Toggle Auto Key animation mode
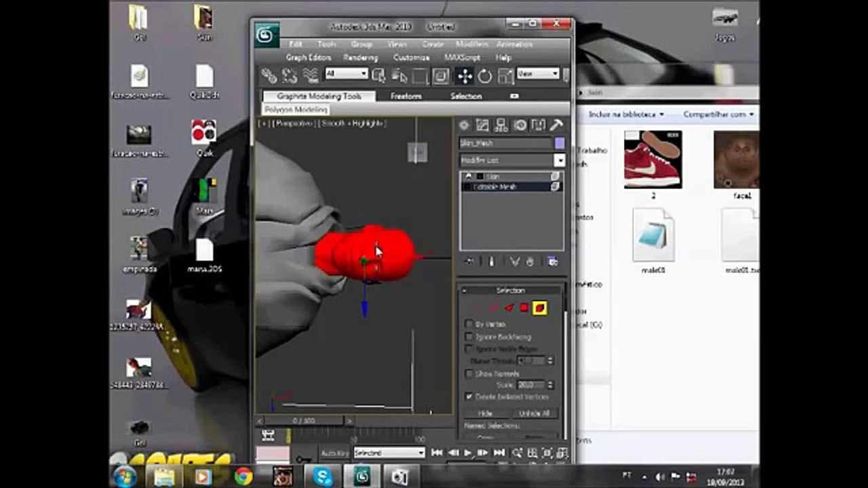Screen dimensions: 868x488 (x=335, y=453)
